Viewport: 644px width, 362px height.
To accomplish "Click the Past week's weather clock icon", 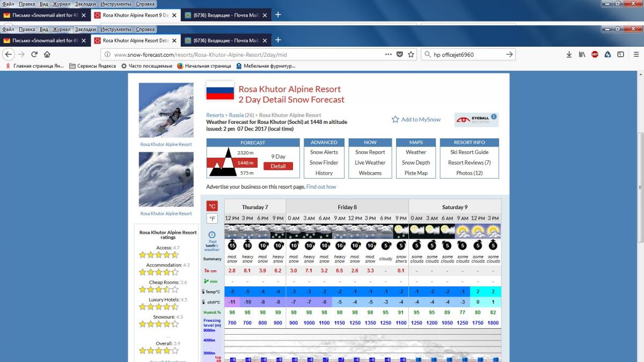I will [212, 235].
